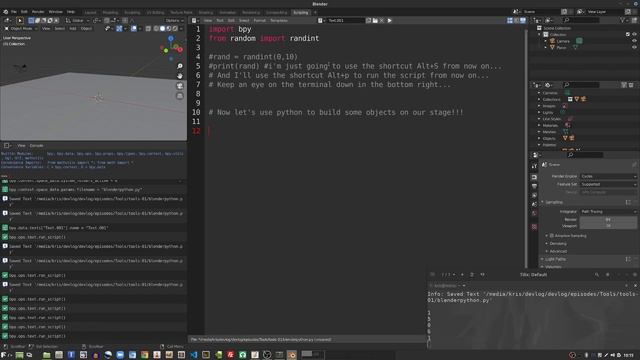Click the text datablock name field
This screenshot has width=640, height=360.
345,20
